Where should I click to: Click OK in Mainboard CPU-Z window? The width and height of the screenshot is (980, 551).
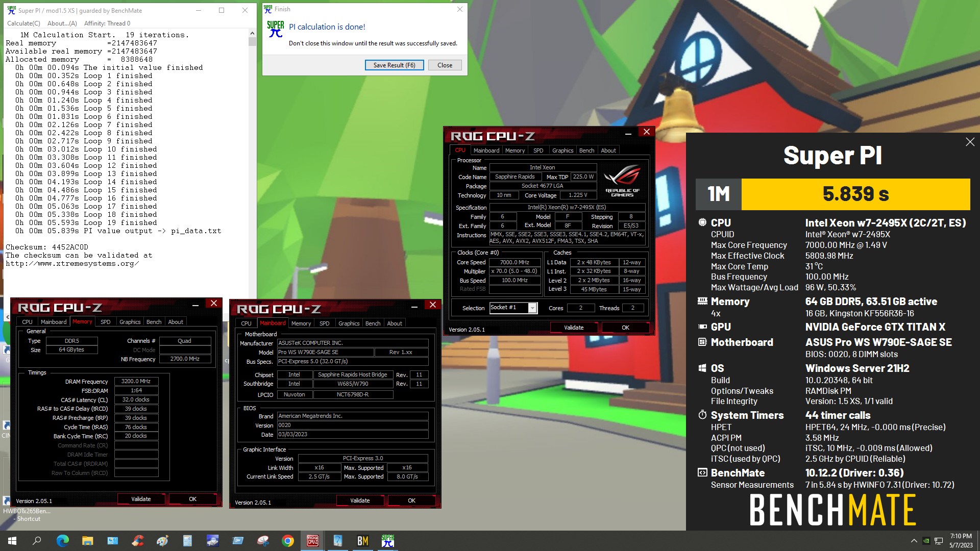[411, 500]
